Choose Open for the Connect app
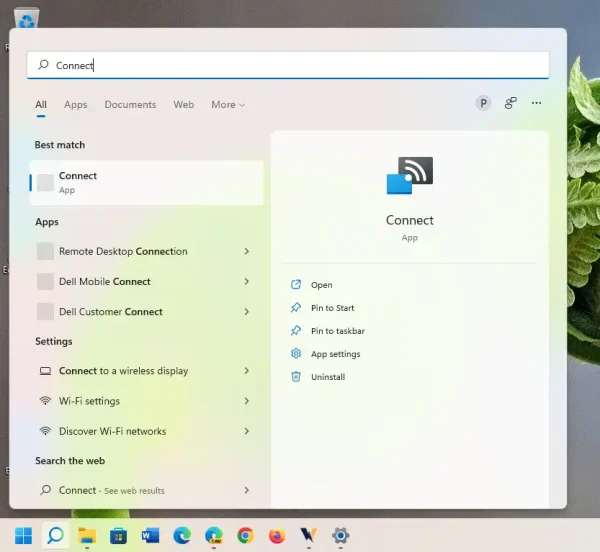600x552 pixels. click(x=321, y=285)
